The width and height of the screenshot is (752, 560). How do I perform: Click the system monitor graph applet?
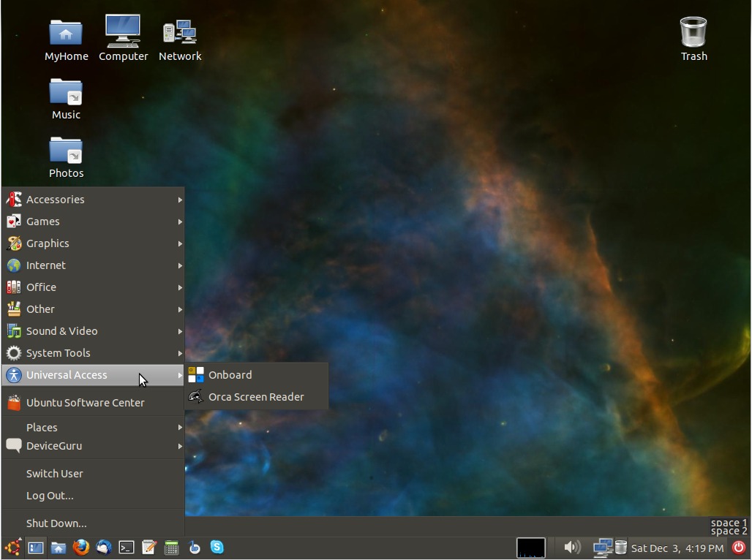click(x=530, y=548)
